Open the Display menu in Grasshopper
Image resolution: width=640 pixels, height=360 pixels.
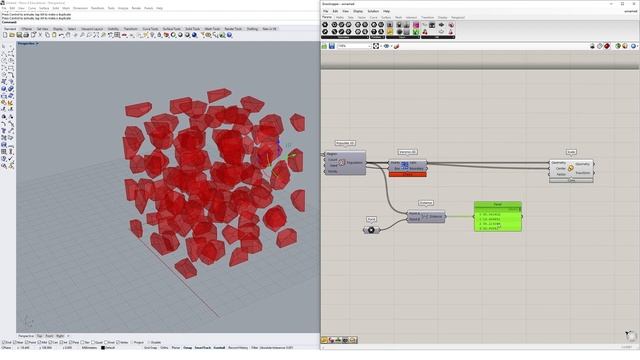[x=358, y=11]
